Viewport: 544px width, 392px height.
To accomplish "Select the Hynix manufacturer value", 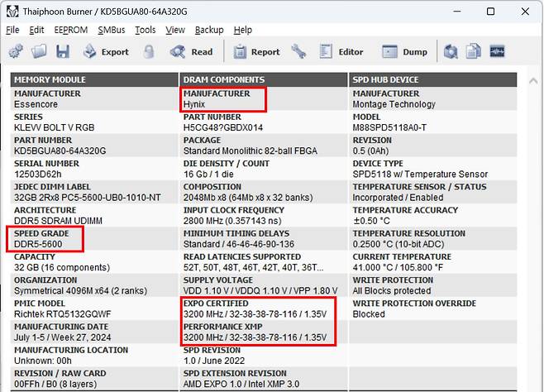I will tap(194, 105).
